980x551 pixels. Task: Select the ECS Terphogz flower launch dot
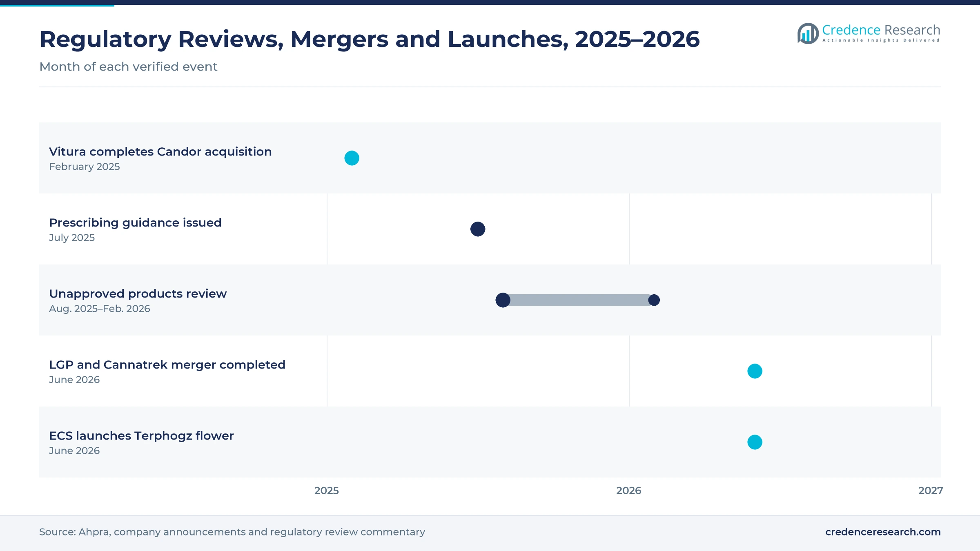point(755,442)
